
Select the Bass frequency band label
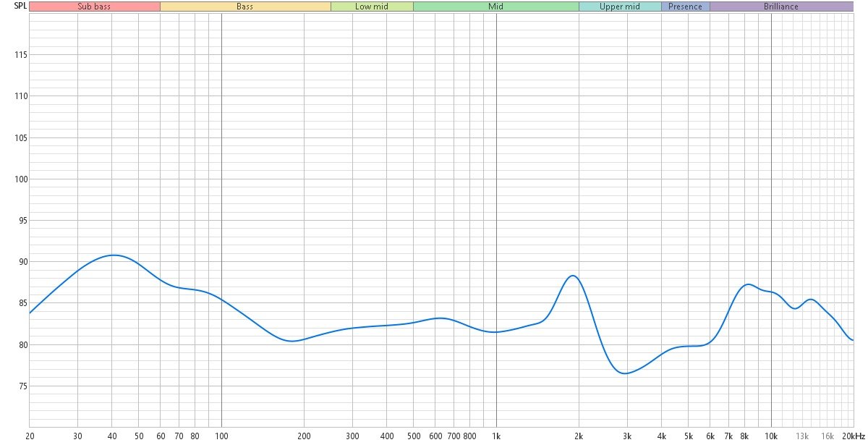click(x=245, y=7)
